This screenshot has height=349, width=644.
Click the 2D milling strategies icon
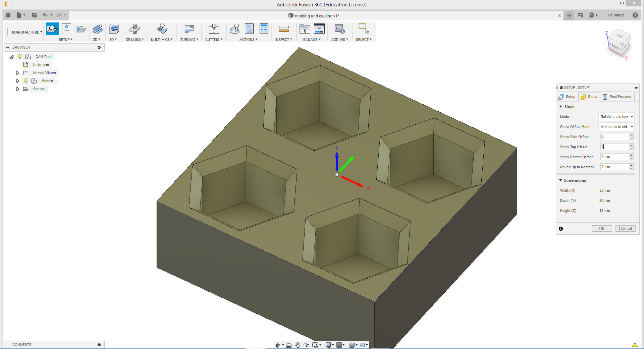[97, 29]
